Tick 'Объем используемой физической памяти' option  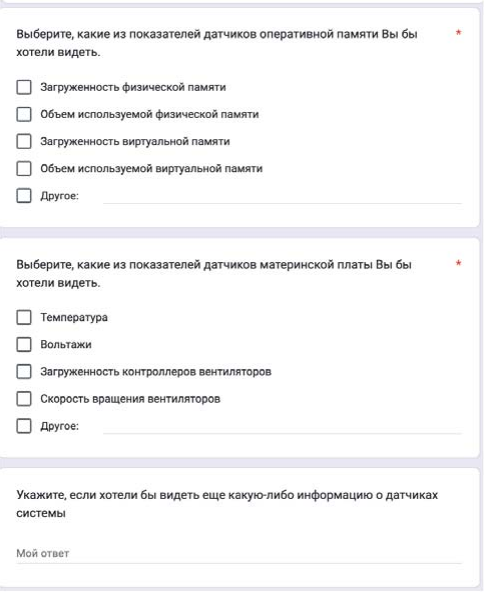pyautogui.click(x=24, y=114)
